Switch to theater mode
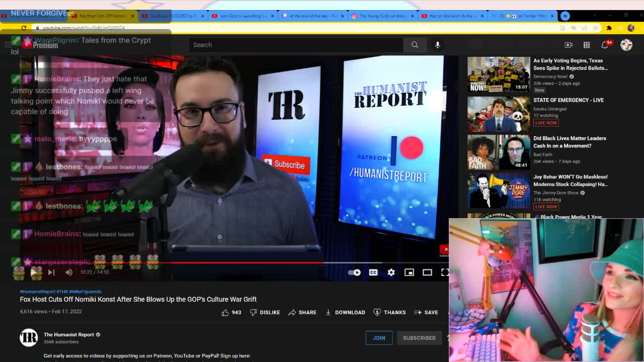This screenshot has height=362, width=644. click(427, 273)
